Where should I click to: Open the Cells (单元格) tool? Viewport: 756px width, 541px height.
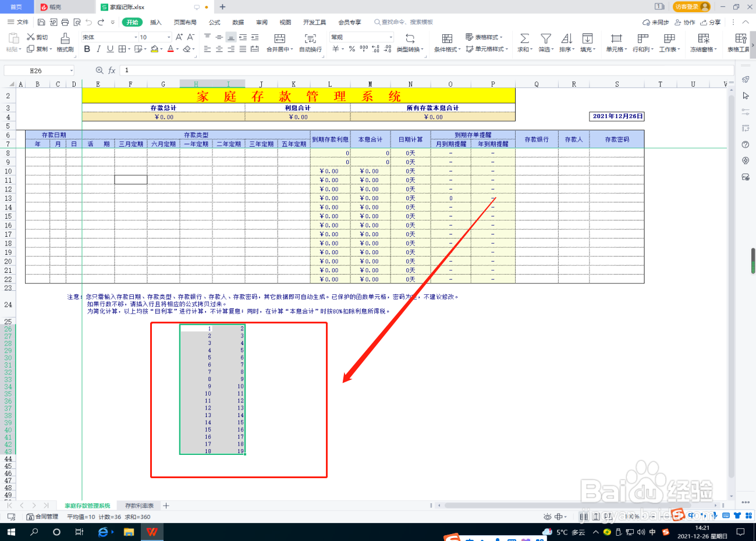(616, 42)
